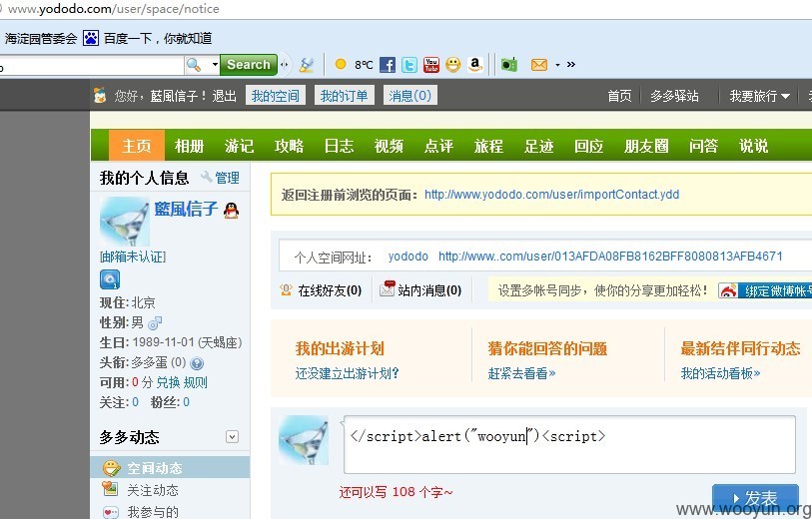This screenshot has height=519, width=812.
Task: Click the help icon beside 多多蛋 (0)
Action: 197,363
